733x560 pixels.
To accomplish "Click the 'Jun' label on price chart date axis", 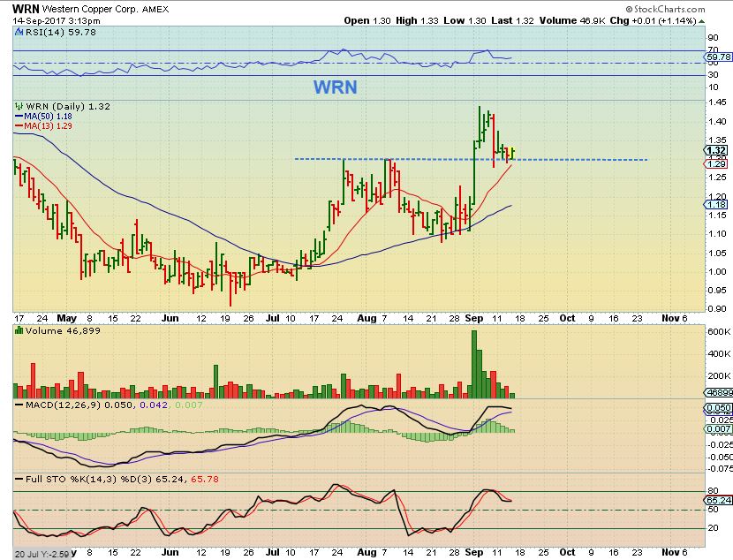I will tap(170, 318).
